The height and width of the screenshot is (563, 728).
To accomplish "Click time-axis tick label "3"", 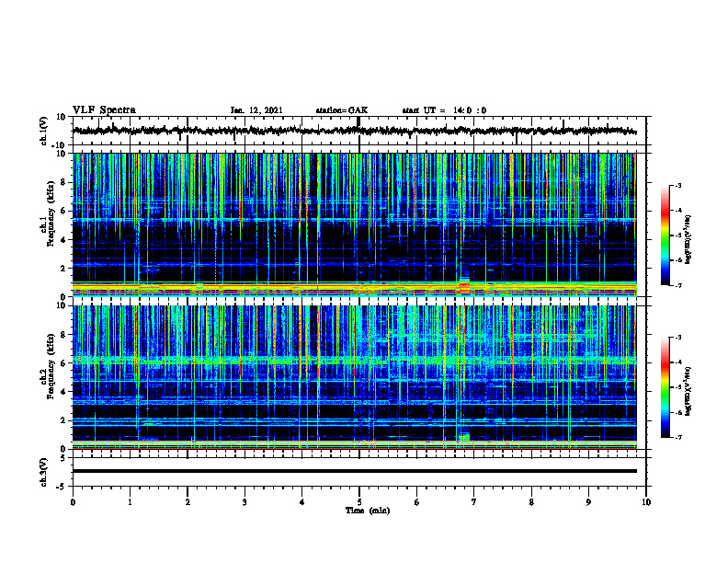I will click(245, 502).
